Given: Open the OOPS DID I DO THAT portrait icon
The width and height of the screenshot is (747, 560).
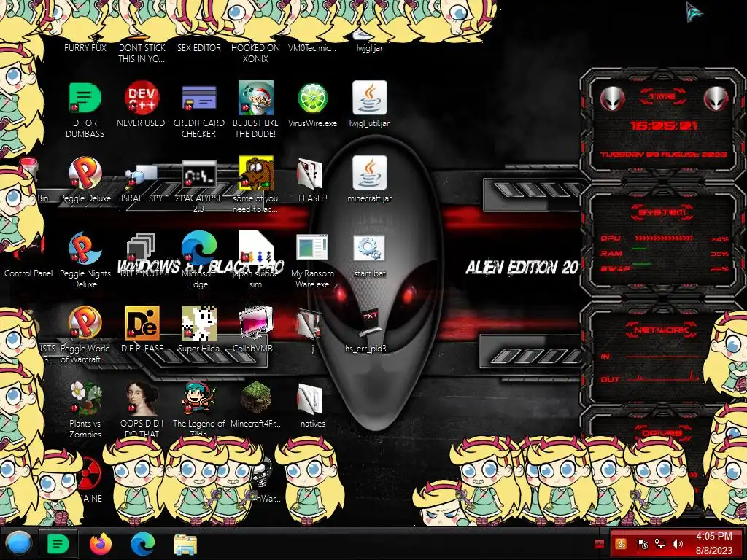Looking at the screenshot, I should point(142,398).
